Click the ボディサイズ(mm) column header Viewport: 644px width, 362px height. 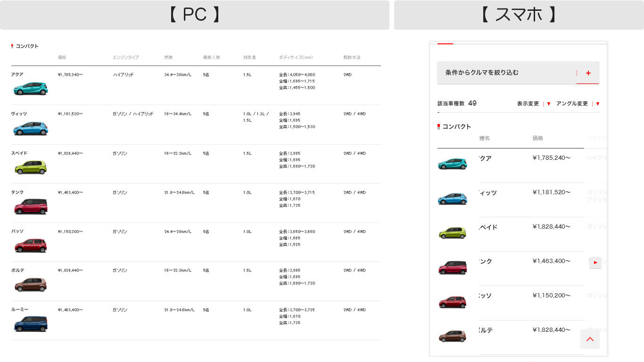(x=296, y=58)
